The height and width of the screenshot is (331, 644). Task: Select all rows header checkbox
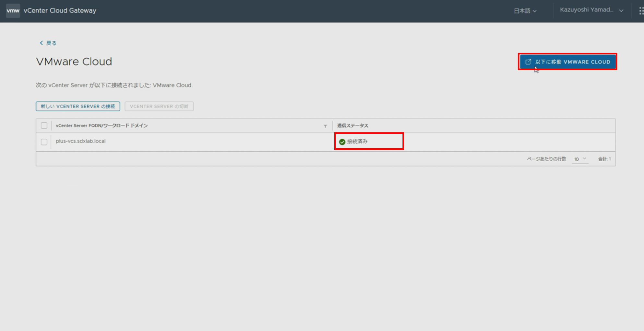pyautogui.click(x=44, y=126)
